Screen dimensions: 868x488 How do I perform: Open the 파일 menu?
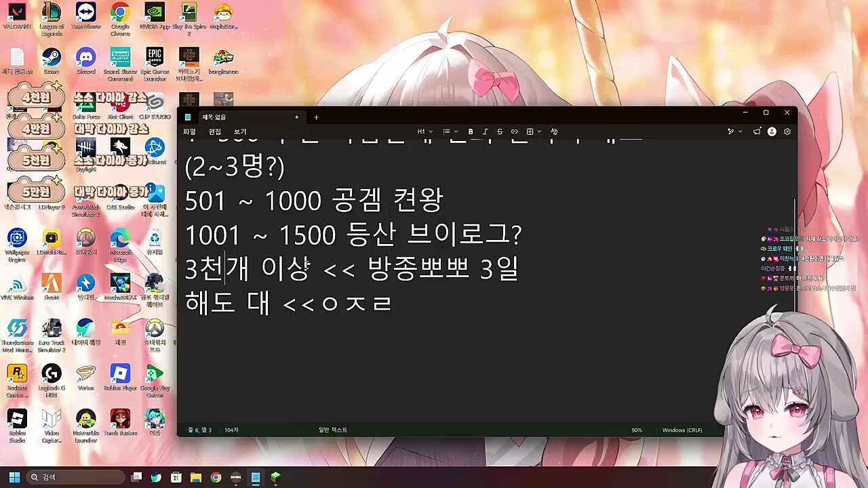pos(189,131)
